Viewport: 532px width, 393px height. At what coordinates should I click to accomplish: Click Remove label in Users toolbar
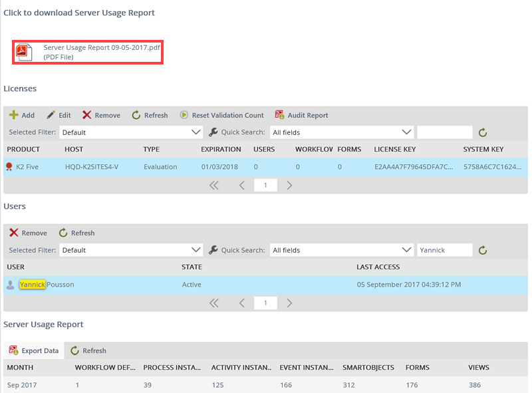coord(35,233)
